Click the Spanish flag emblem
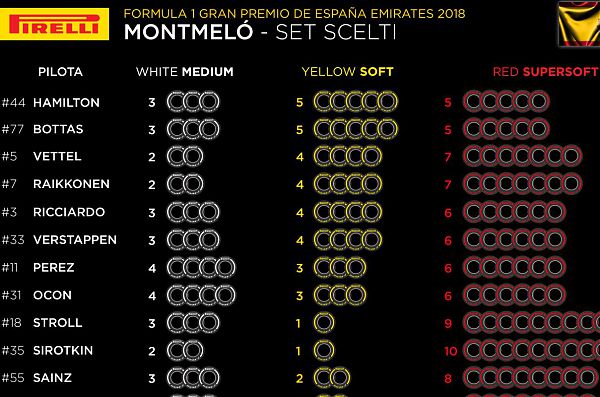 click(x=579, y=24)
